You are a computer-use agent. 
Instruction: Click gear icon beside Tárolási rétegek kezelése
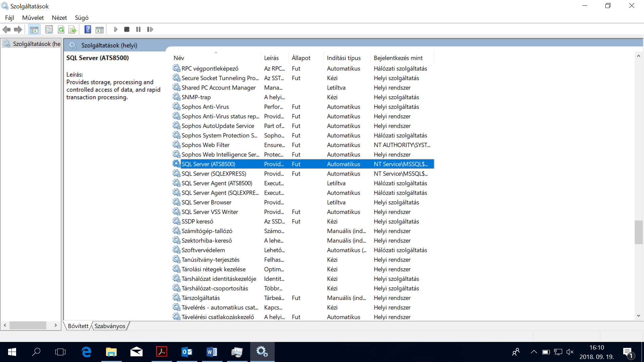(x=176, y=269)
